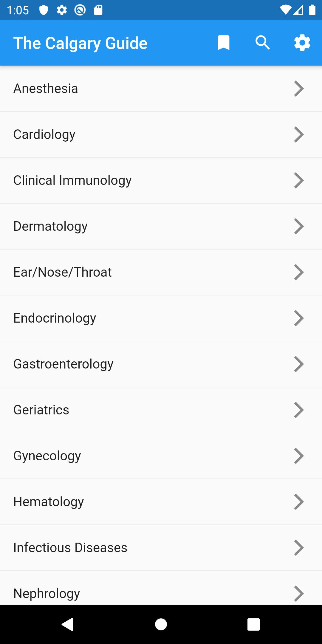
Task: Go to the Gynecology section
Action: pyautogui.click(x=161, y=456)
